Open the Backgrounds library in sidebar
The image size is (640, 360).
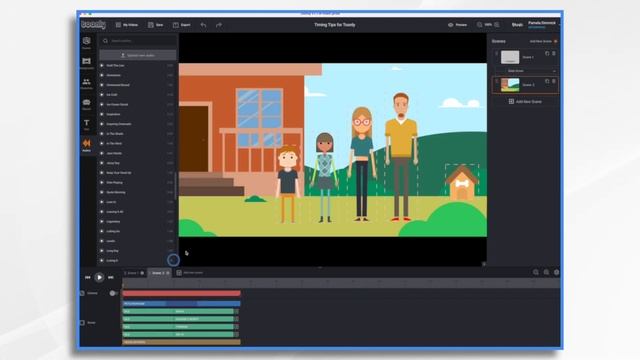coord(87,63)
